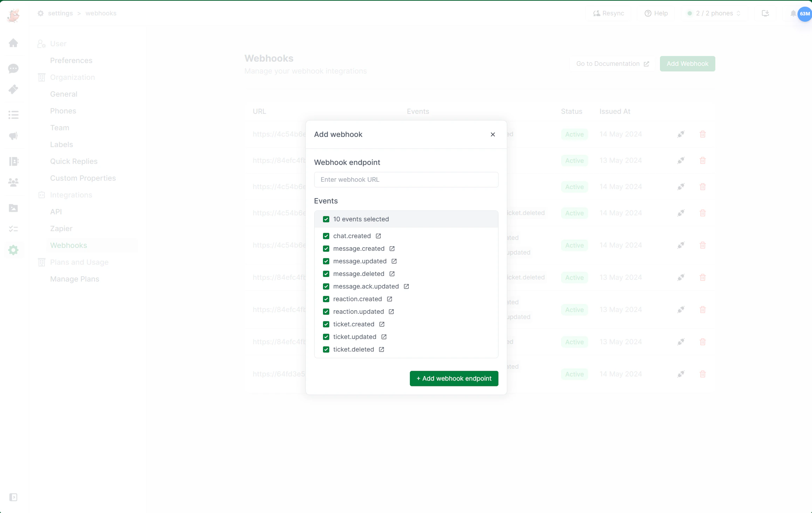Uncheck the '10 events selected' master checkbox
This screenshot has width=812, height=513.
click(326, 219)
